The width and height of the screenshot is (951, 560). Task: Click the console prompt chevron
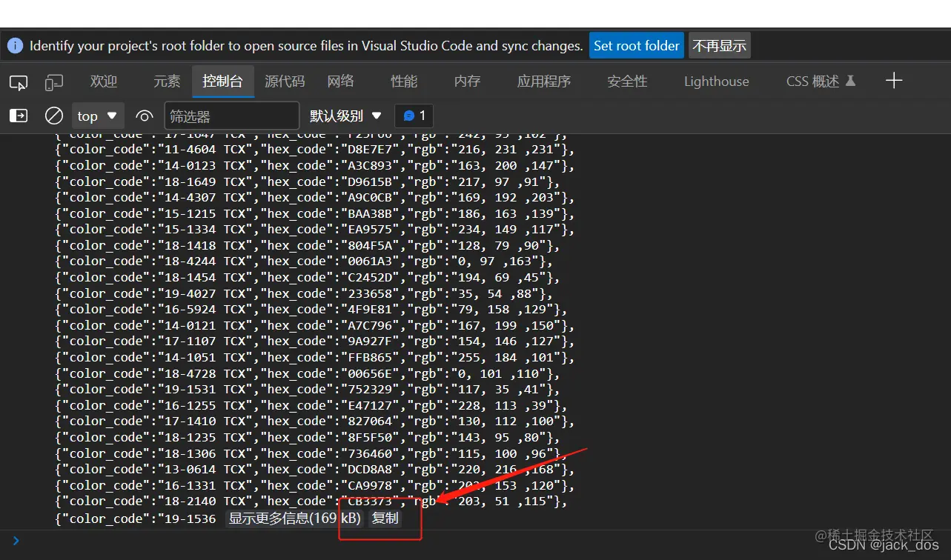coord(16,541)
